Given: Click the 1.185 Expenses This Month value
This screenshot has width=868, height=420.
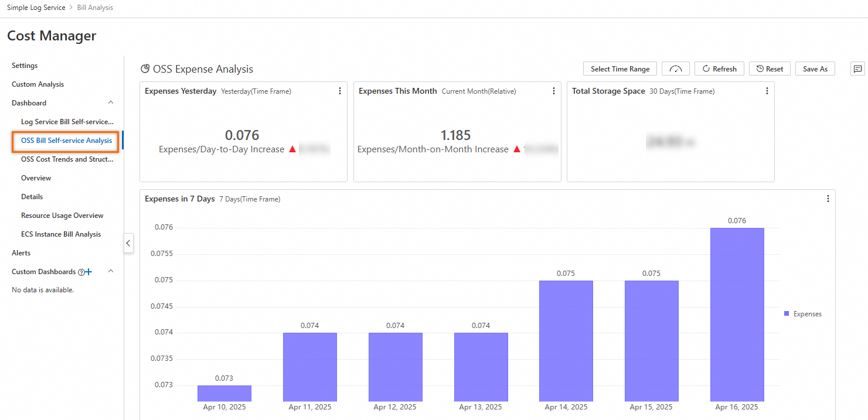Looking at the screenshot, I should (456, 135).
